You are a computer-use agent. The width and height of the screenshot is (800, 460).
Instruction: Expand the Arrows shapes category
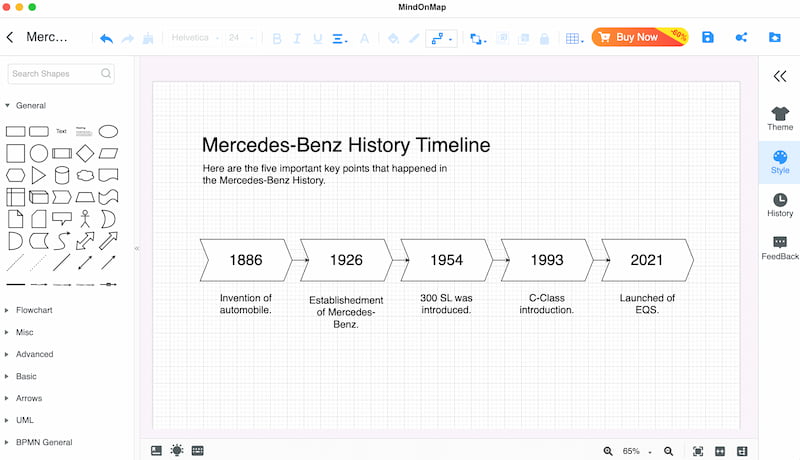pyautogui.click(x=23, y=398)
